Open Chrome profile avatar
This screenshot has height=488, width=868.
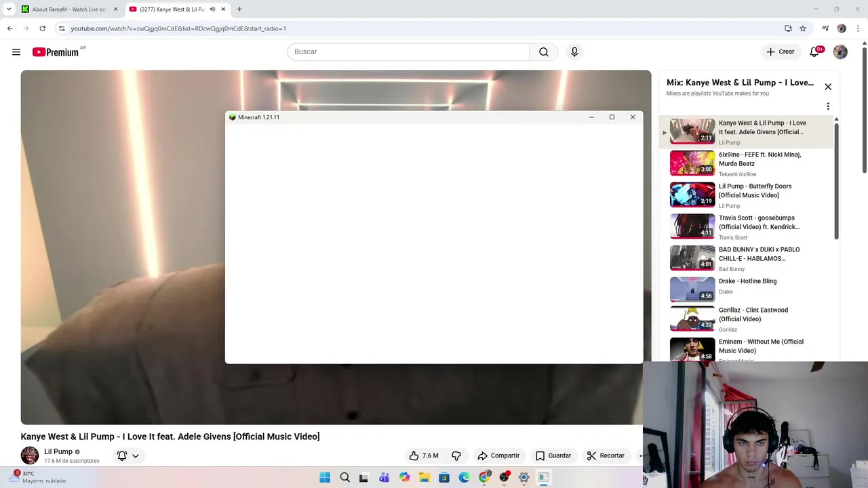point(842,28)
